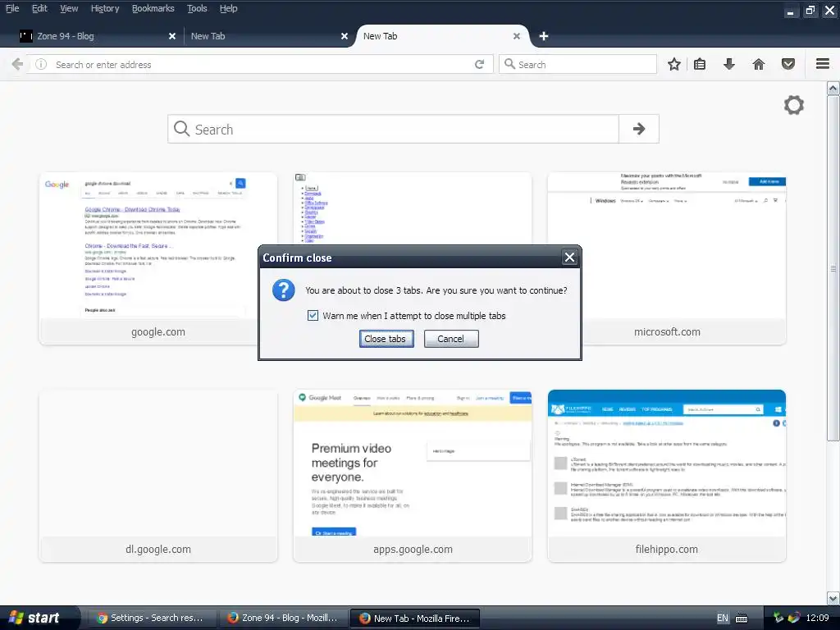
Task: Click the reload page icon
Action: click(479, 64)
